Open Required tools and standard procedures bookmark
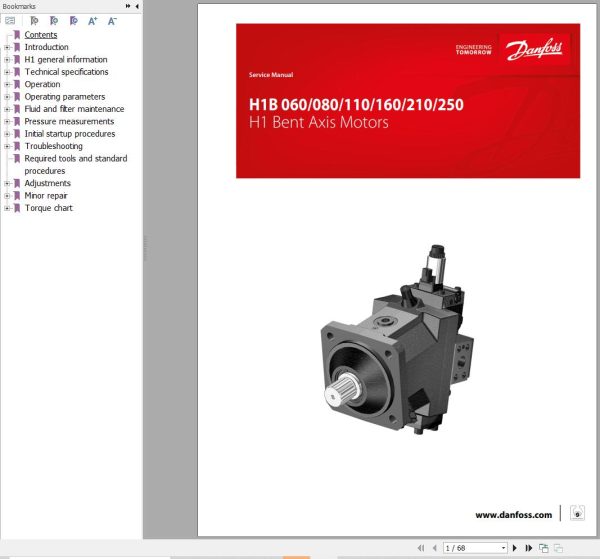 coord(76,165)
